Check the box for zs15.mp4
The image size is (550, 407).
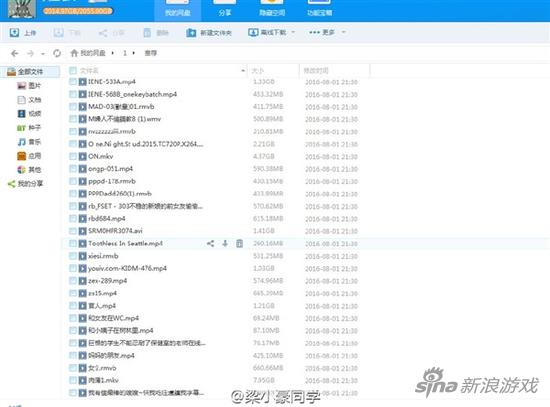(73, 293)
